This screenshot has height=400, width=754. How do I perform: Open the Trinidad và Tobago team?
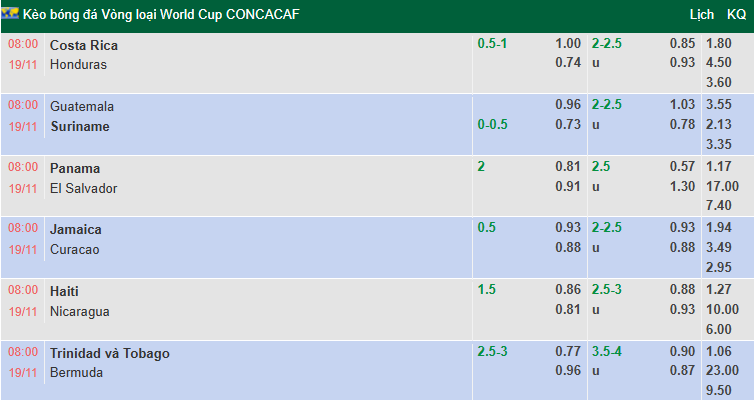(110, 353)
